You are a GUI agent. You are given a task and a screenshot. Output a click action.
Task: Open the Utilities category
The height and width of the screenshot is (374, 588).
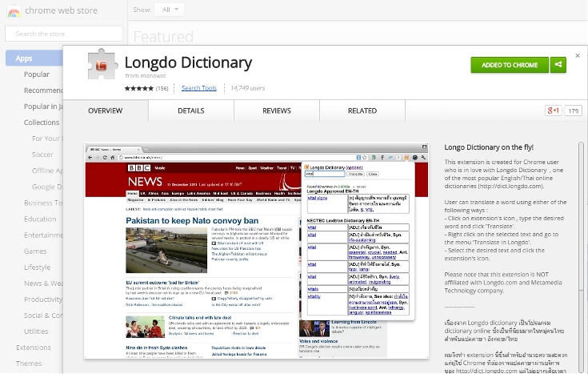pos(36,332)
